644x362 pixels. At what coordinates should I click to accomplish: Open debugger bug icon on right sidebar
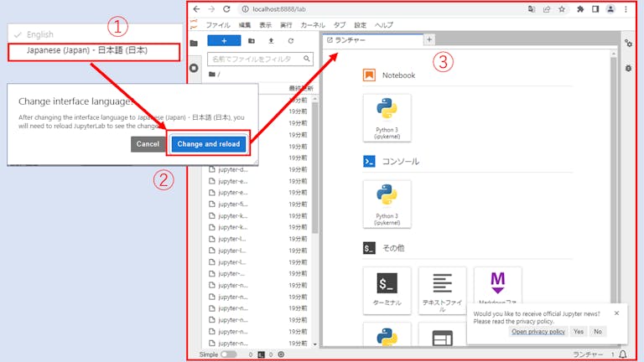pos(628,68)
